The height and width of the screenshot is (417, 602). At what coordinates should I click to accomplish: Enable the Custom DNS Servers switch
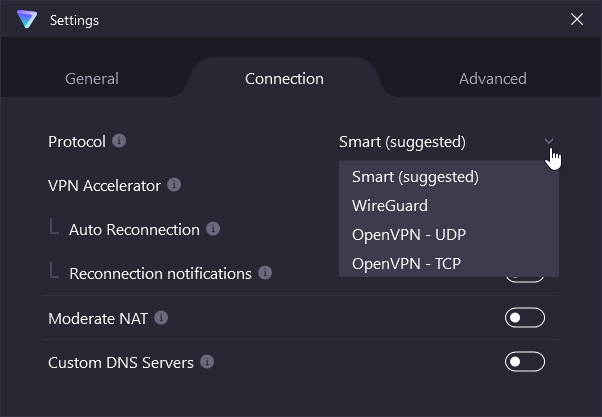pos(524,362)
